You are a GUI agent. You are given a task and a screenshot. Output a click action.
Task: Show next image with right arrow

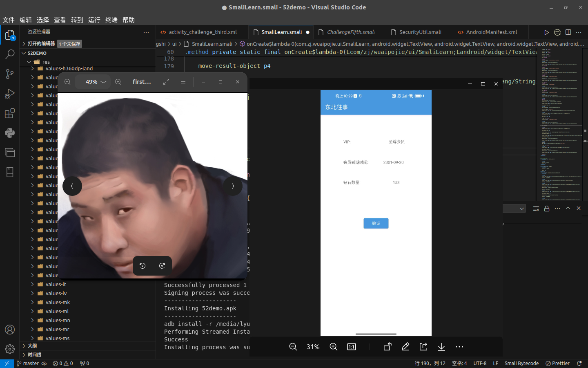tap(233, 186)
